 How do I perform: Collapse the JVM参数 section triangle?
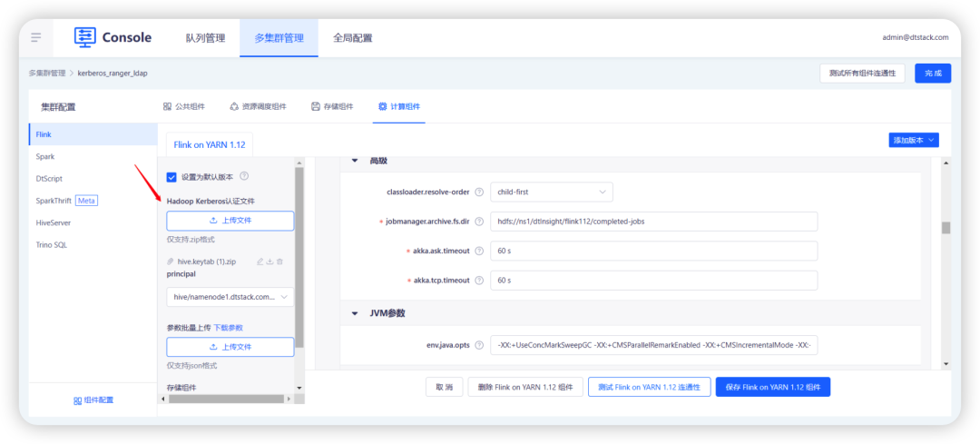tap(355, 313)
